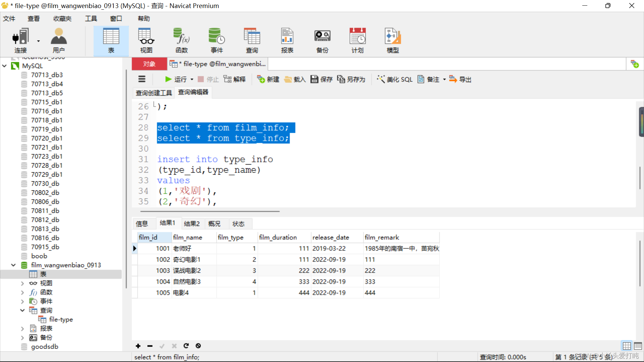This screenshot has width=644, height=362.
Task: Open the 运行 run dropdown arrow
Action: click(192, 79)
